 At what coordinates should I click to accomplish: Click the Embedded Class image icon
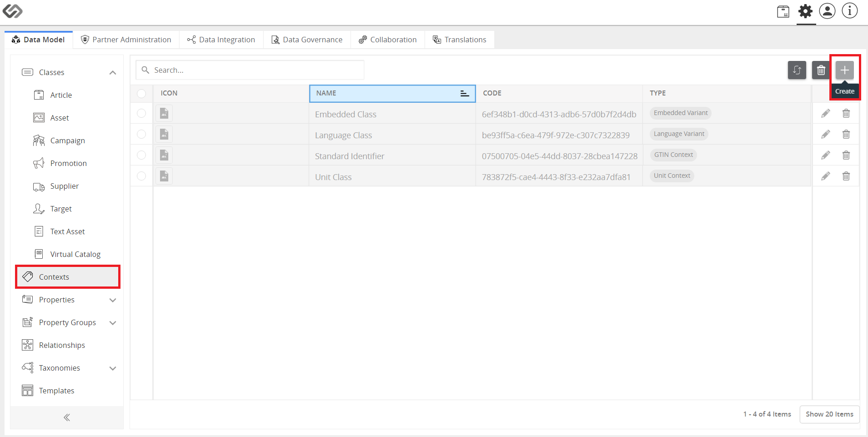164,113
